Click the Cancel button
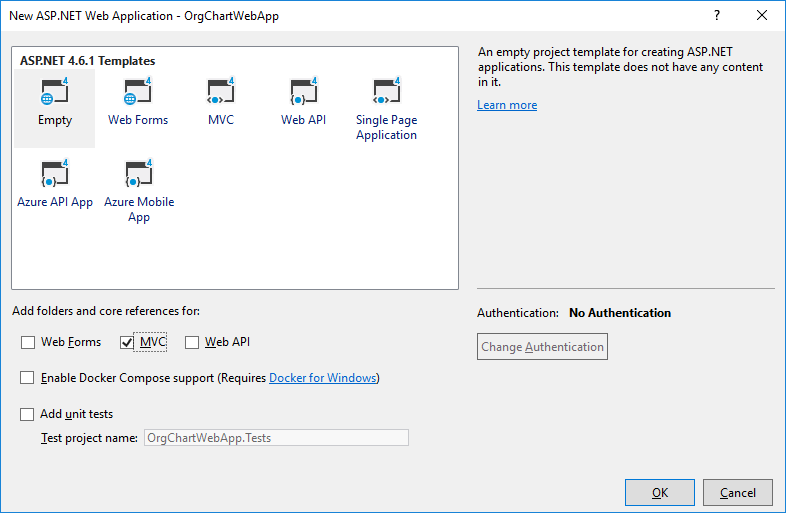Viewport: 786px width, 513px height. click(738, 492)
